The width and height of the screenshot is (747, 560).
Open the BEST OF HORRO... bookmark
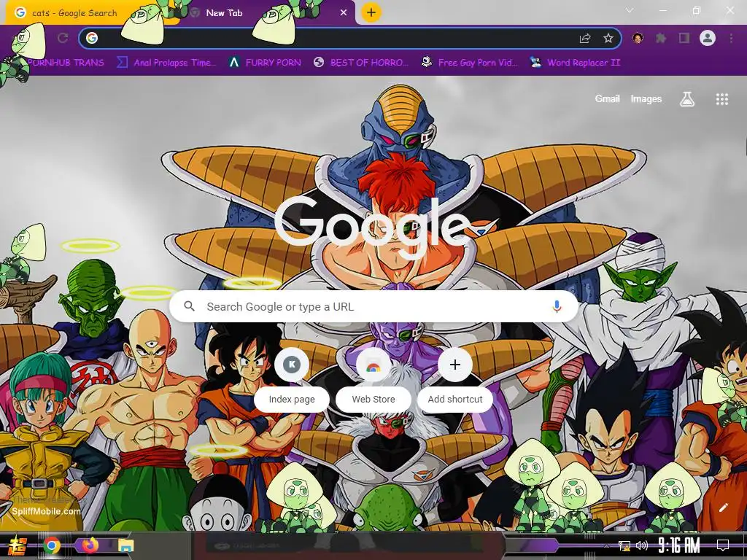[x=361, y=63]
